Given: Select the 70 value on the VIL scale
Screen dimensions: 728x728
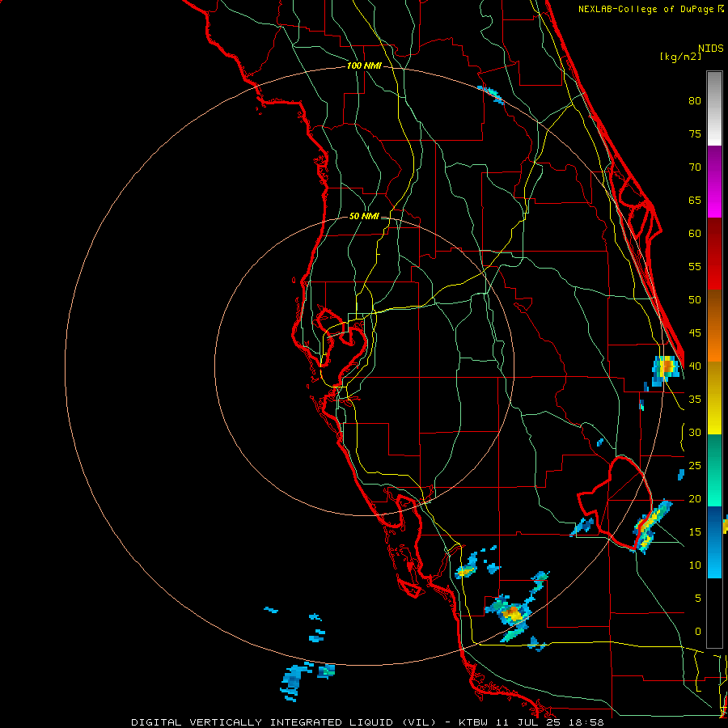Looking at the screenshot, I should 695,167.
